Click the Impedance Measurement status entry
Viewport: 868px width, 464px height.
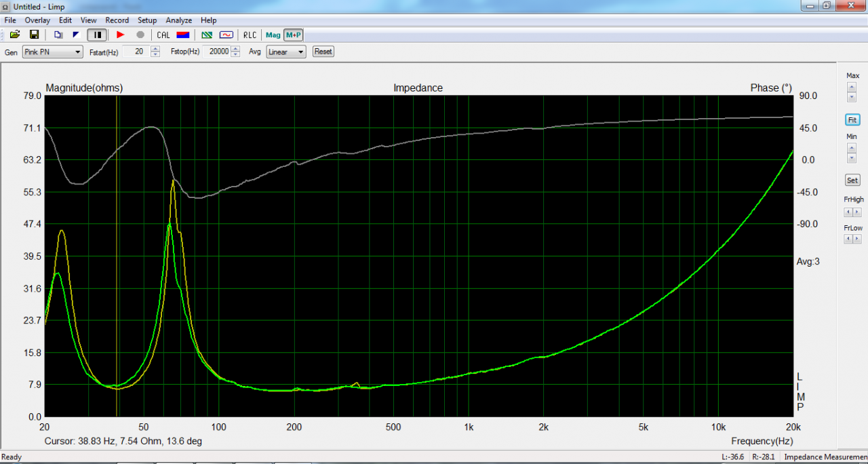[x=825, y=457]
